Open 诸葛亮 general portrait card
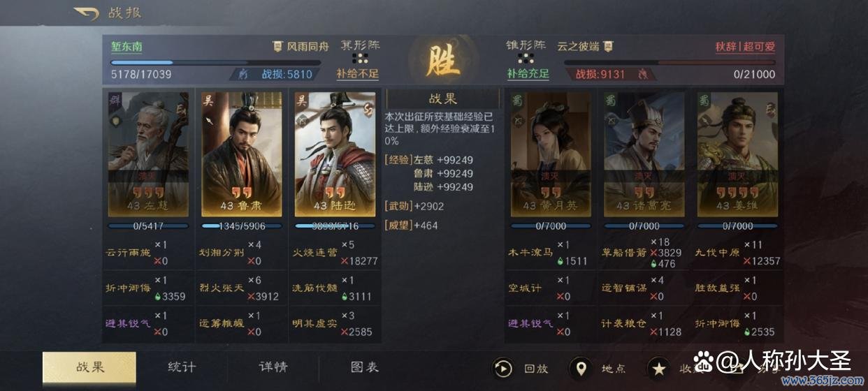The width and height of the screenshot is (868, 391). [644, 154]
